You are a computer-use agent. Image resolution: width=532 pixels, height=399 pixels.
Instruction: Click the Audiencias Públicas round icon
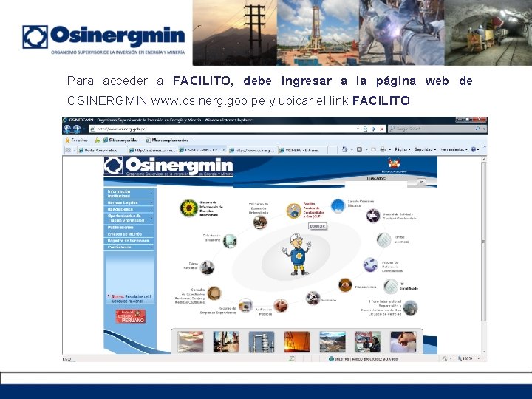click(x=281, y=306)
